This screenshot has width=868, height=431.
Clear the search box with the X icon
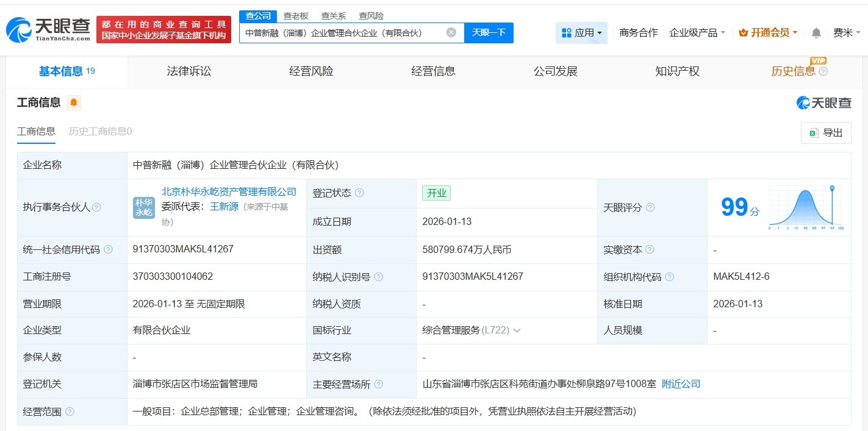[x=451, y=33]
